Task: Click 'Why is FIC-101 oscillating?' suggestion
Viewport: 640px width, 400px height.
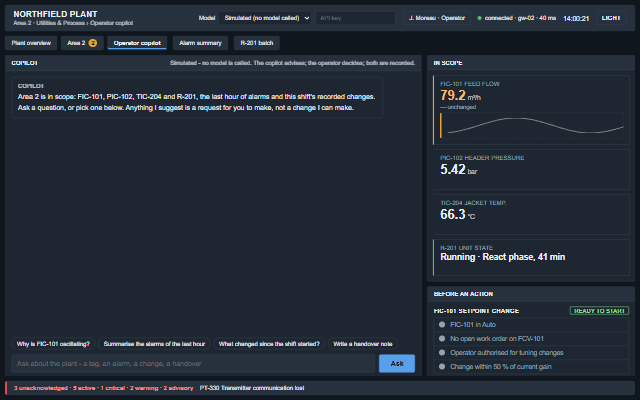Action: tap(53, 344)
